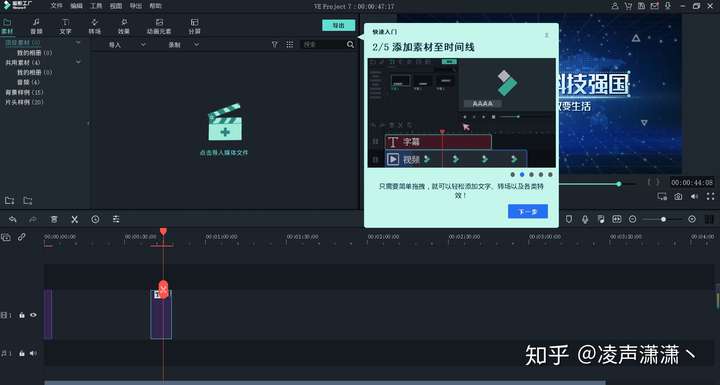Image resolution: width=720 pixels, height=385 pixels.
Task: Click the preview volume speaker icon
Action: pyautogui.click(x=694, y=197)
